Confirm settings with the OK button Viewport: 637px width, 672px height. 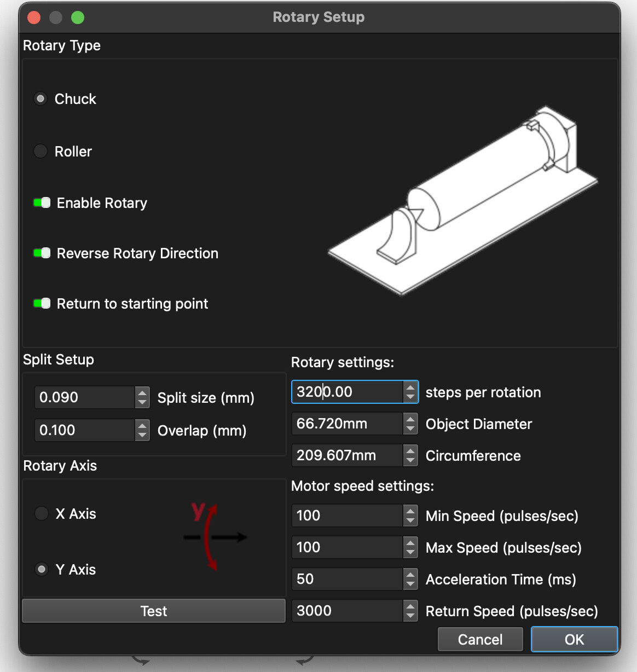pyautogui.click(x=574, y=639)
